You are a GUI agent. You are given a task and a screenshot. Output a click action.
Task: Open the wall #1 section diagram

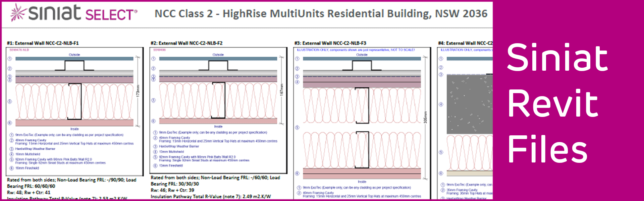coord(74,111)
